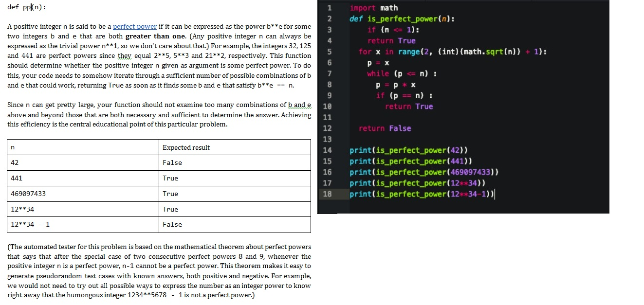This screenshot has height=305, width=644.
Task: Click the print(is_perfect_power(12**34-1)) line
Action: click(x=420, y=194)
